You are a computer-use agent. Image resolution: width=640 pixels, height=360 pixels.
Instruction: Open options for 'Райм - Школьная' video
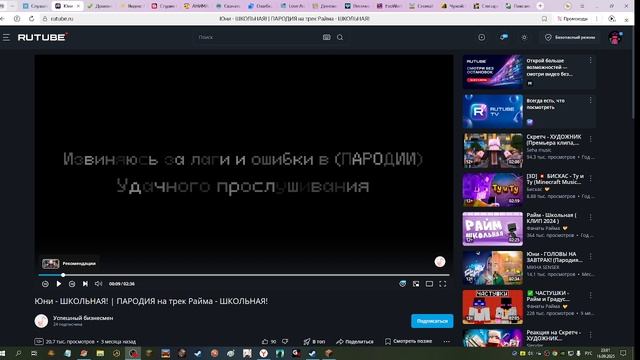pos(591,217)
